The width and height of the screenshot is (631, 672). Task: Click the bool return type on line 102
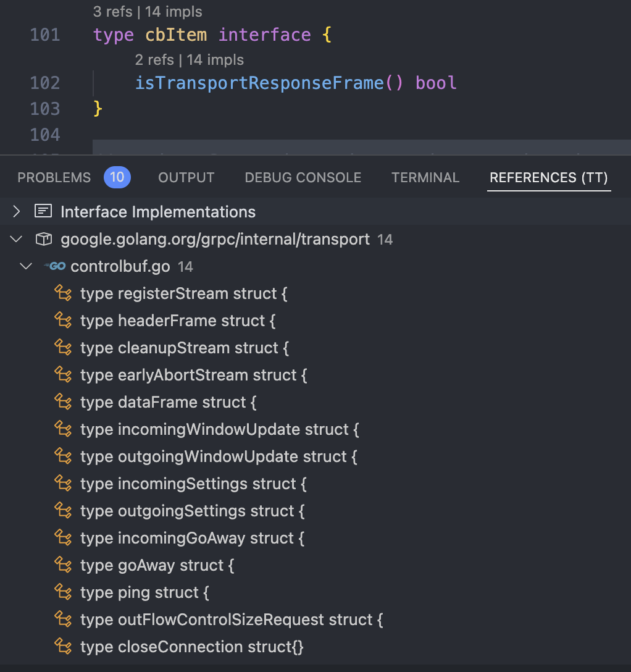(x=436, y=83)
